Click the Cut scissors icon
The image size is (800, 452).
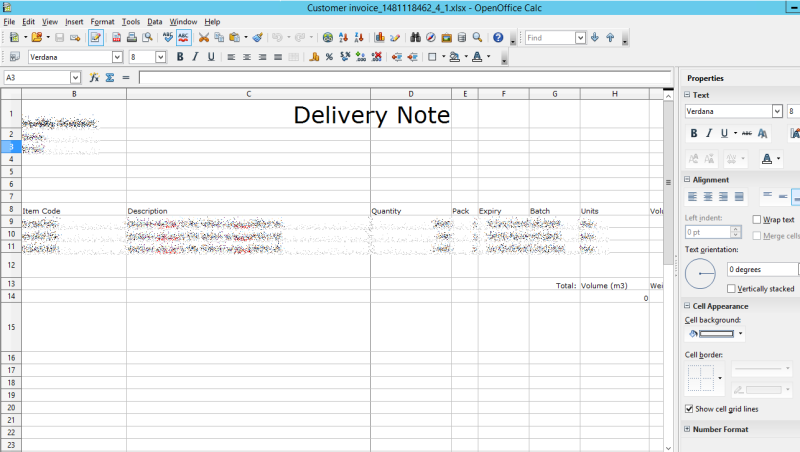pyautogui.click(x=203, y=38)
